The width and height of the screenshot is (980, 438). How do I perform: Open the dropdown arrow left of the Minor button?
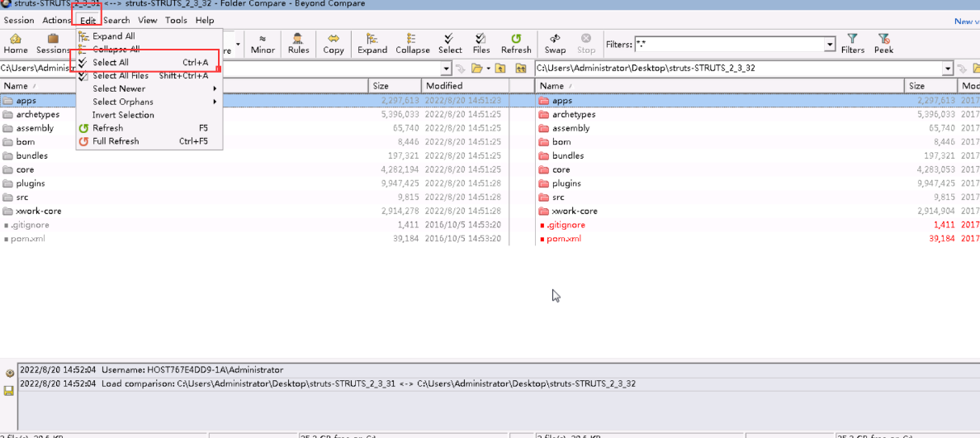238,44
